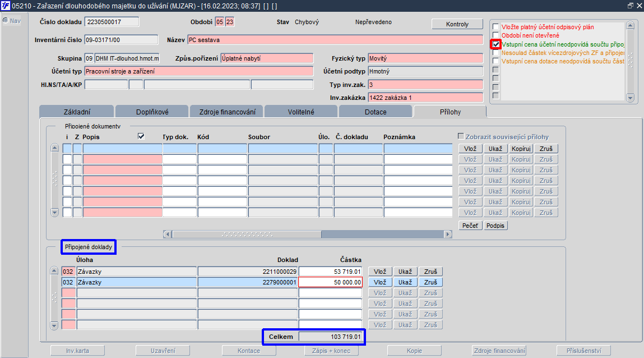Check the 'Vložte platný účetní odpisový plán' box
This screenshot has height=358, width=644.
click(x=495, y=27)
